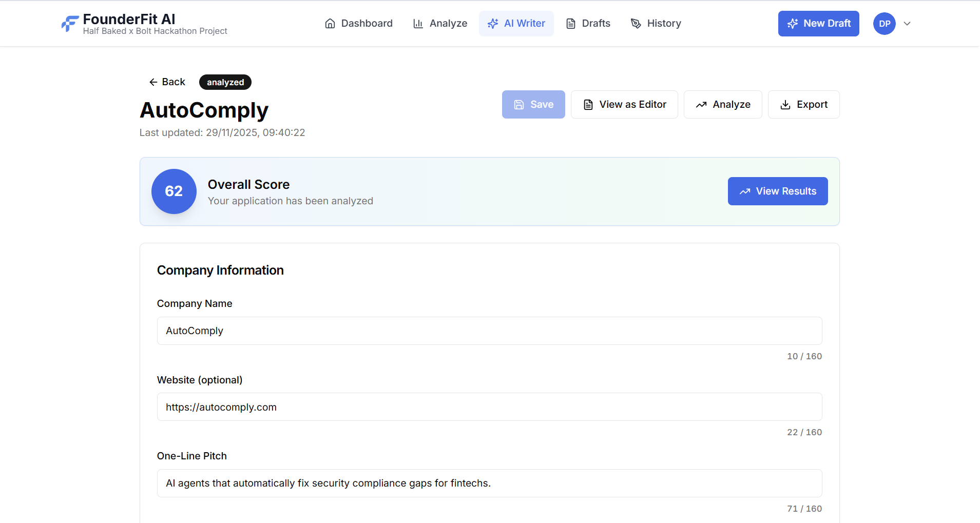The width and height of the screenshot is (980, 523).
Task: Click the back arrow near AutoComply title
Action: [x=153, y=82]
